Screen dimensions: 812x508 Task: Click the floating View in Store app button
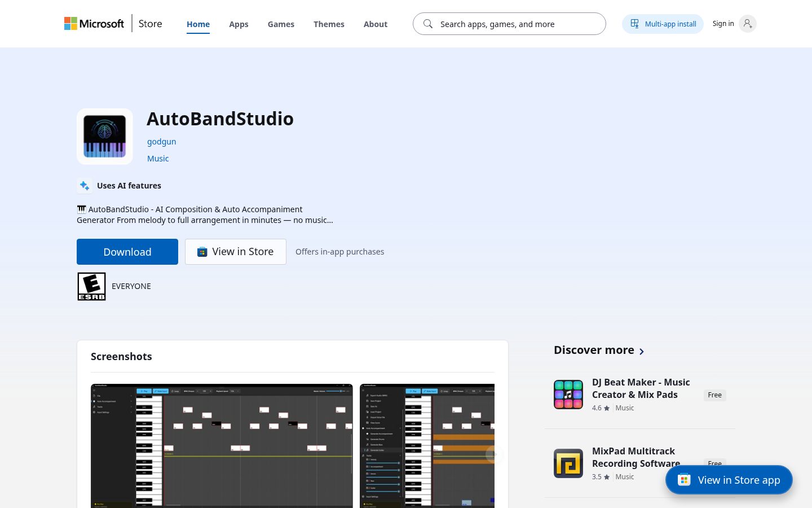(729, 480)
